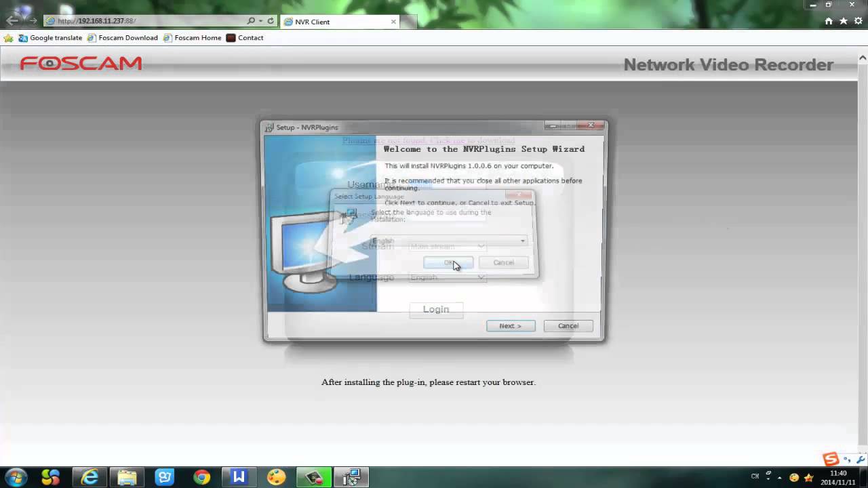The height and width of the screenshot is (488, 868).
Task: Open the setup language dropdown showing English
Action: coord(448,241)
